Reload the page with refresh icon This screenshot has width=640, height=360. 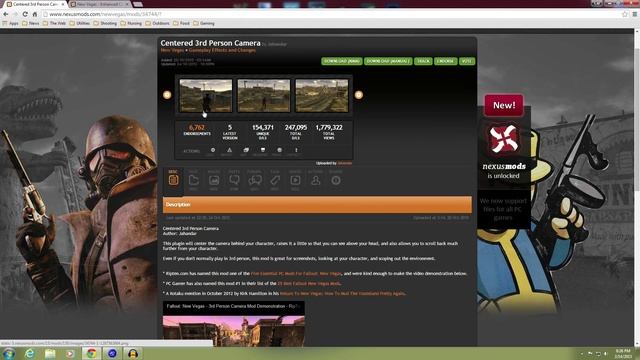point(25,14)
